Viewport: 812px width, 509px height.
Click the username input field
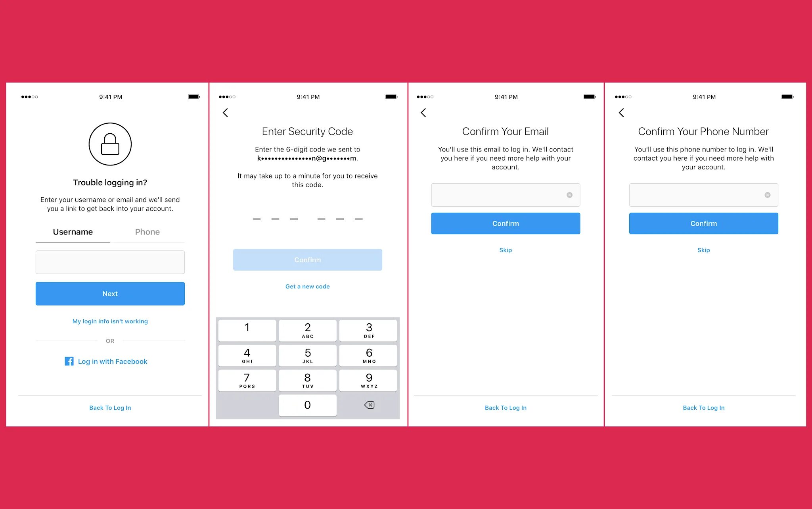pos(109,261)
